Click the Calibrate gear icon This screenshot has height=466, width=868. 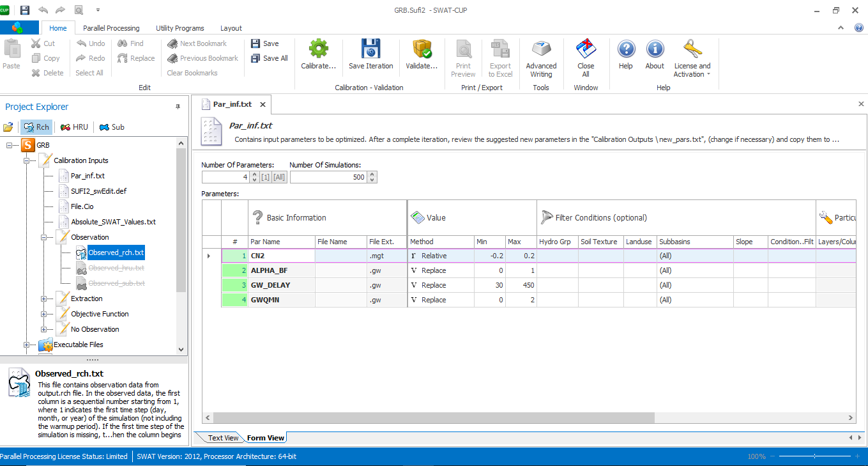[x=318, y=49]
